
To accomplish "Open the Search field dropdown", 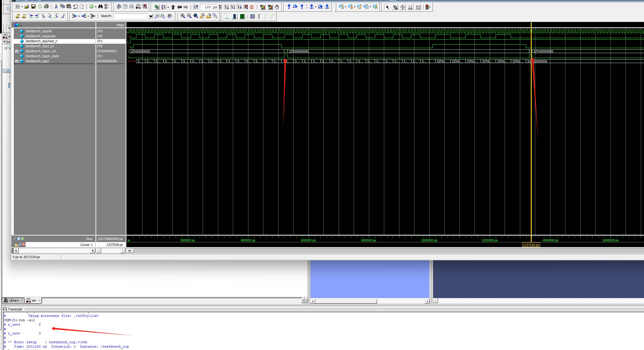I will tap(150, 16).
